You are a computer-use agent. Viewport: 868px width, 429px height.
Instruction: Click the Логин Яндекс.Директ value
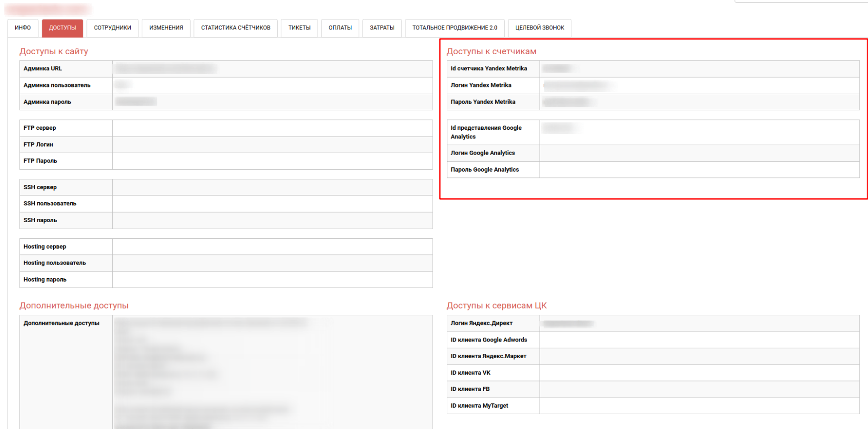pos(568,324)
